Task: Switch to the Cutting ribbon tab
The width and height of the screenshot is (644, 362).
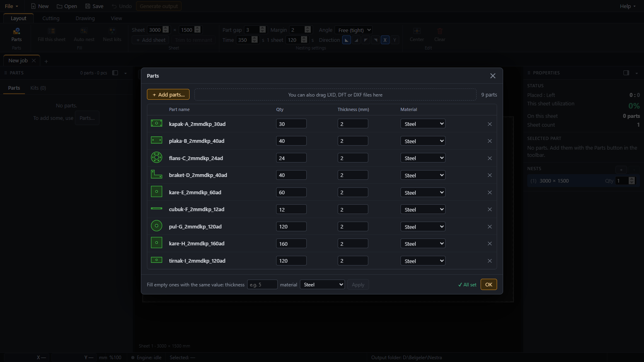Action: click(x=51, y=18)
